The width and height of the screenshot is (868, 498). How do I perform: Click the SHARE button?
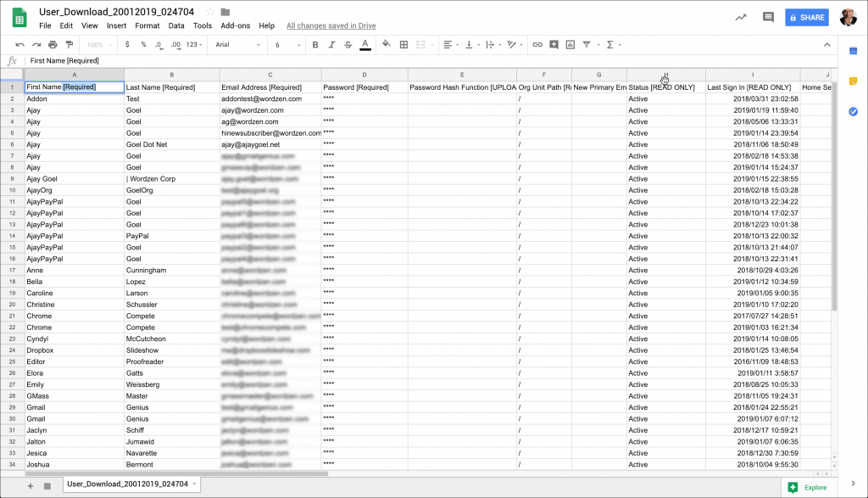[806, 17]
